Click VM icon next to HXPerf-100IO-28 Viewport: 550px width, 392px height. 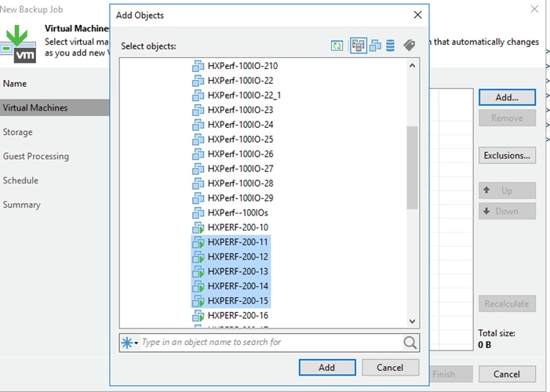199,183
